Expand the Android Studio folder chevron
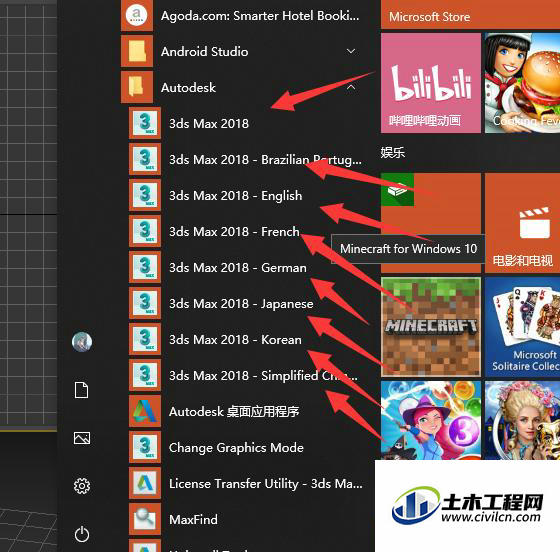The width and height of the screenshot is (560, 552). coord(351,51)
